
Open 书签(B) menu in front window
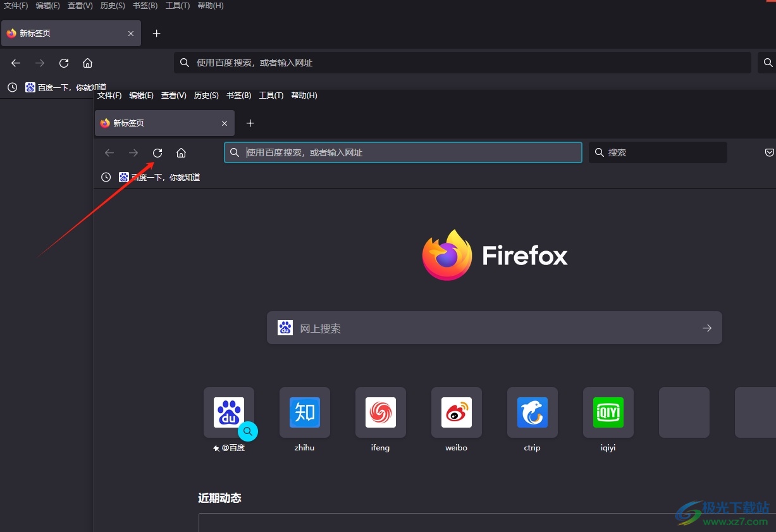pos(239,96)
